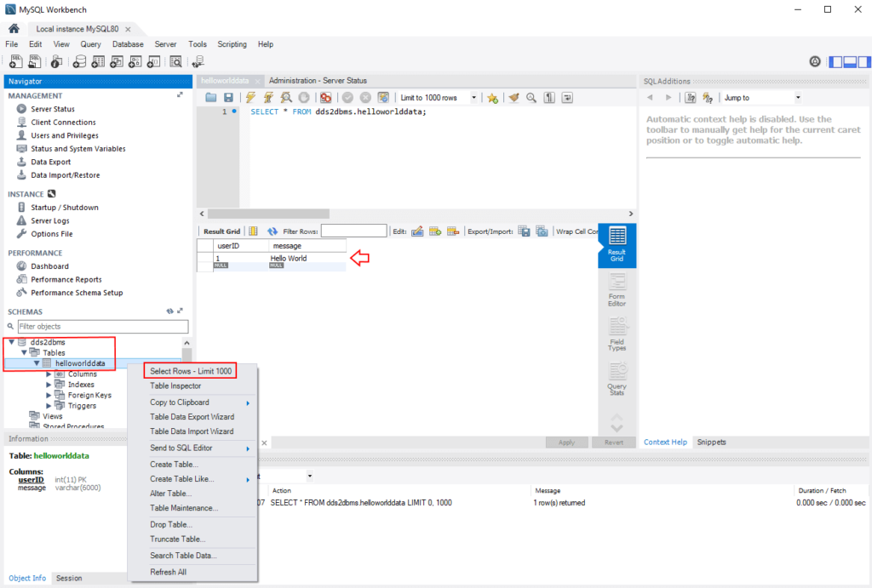Open Data Export under Management
The width and height of the screenshot is (872, 588).
50,162
